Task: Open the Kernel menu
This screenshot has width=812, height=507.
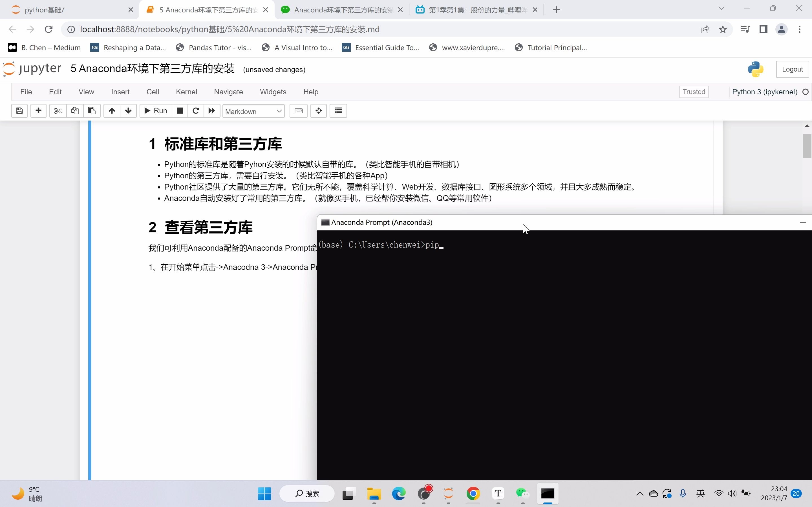Action: (x=187, y=92)
